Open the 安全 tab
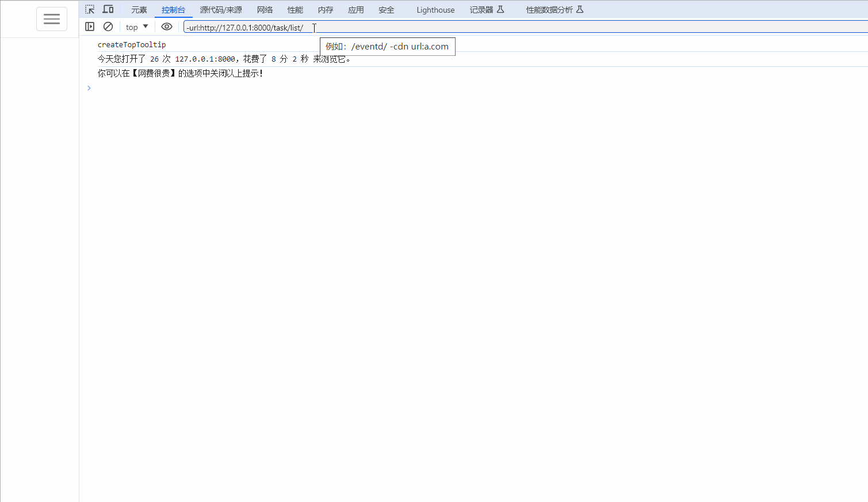The width and height of the screenshot is (868, 502). [387, 10]
